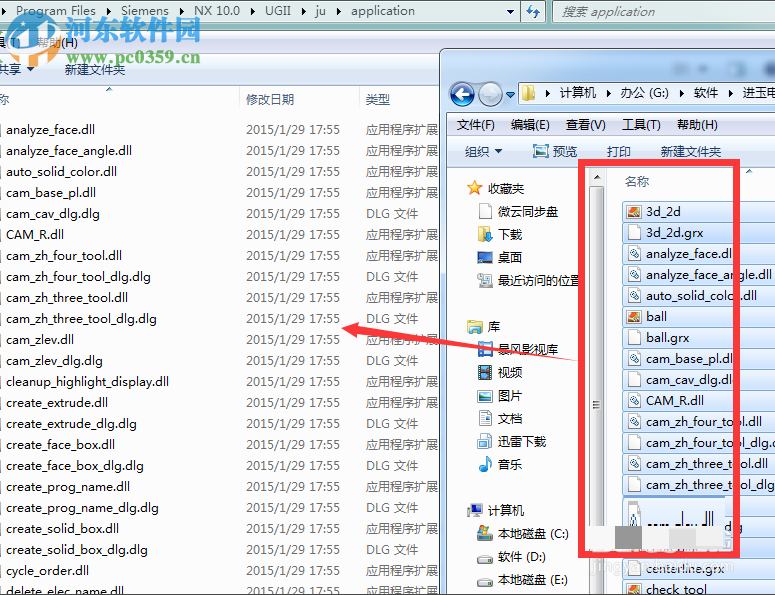The width and height of the screenshot is (775, 595).
Task: Click the 打印 toolbar button
Action: point(618,152)
